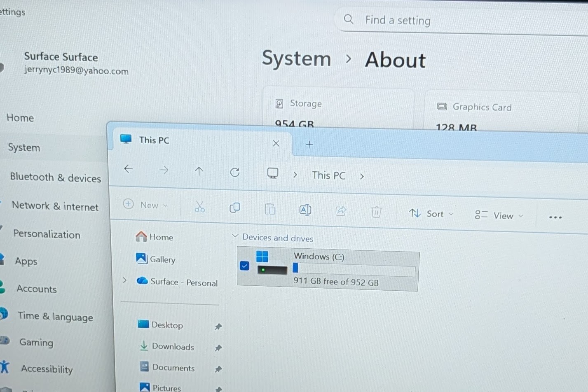Open the Documents quick access folder
588x392 pixels.
pos(167,367)
